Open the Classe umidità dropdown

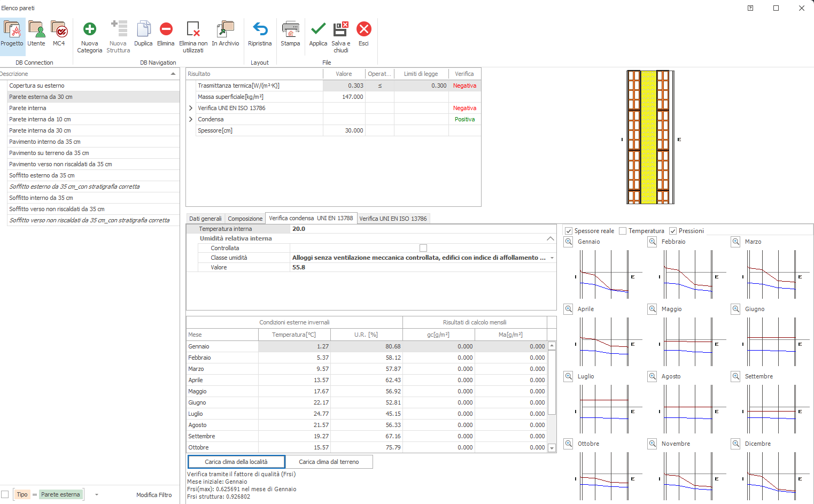pyautogui.click(x=552, y=258)
